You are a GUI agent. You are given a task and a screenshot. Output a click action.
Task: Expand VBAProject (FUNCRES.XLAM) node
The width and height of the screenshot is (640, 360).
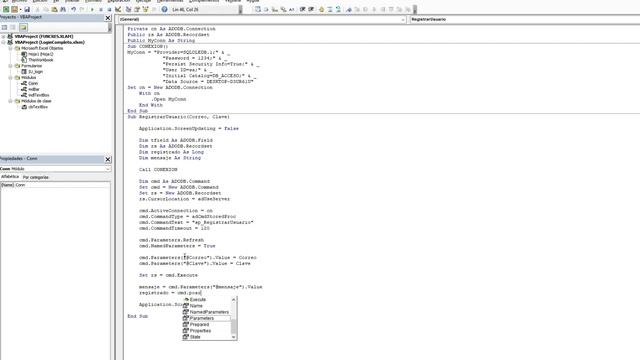pyautogui.click(x=4, y=36)
